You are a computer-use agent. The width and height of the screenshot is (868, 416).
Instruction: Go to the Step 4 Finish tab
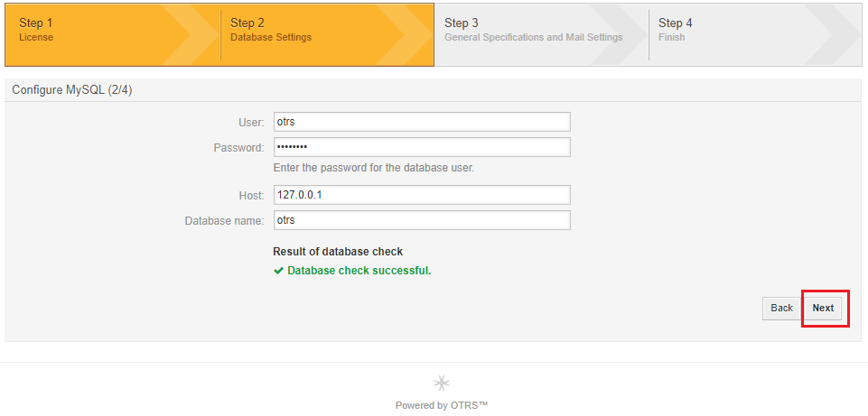pos(755,35)
